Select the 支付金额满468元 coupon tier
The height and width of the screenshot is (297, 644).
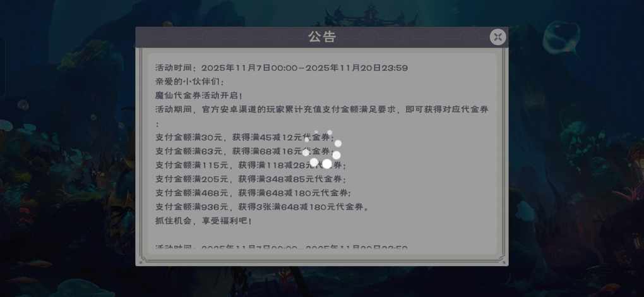[x=253, y=193]
